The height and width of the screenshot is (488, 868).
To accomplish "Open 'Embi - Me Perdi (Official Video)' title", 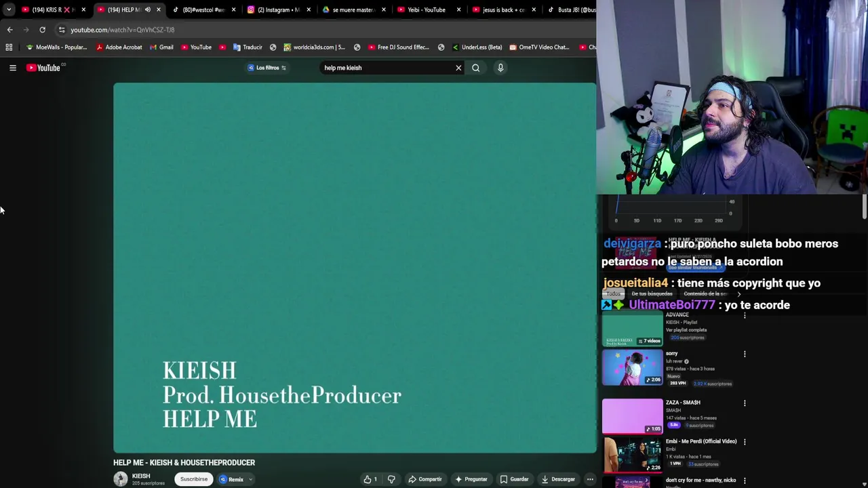I will pyautogui.click(x=701, y=441).
